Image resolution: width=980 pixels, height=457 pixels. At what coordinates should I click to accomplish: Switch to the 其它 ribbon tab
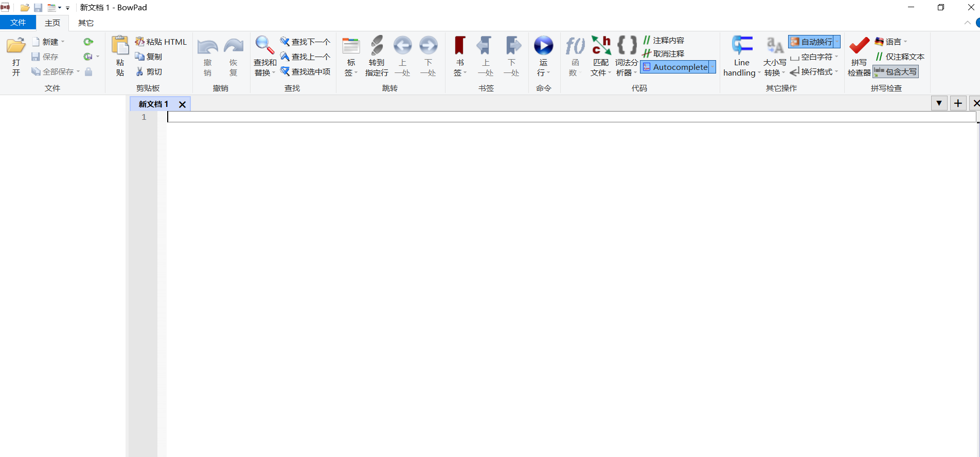click(x=86, y=23)
